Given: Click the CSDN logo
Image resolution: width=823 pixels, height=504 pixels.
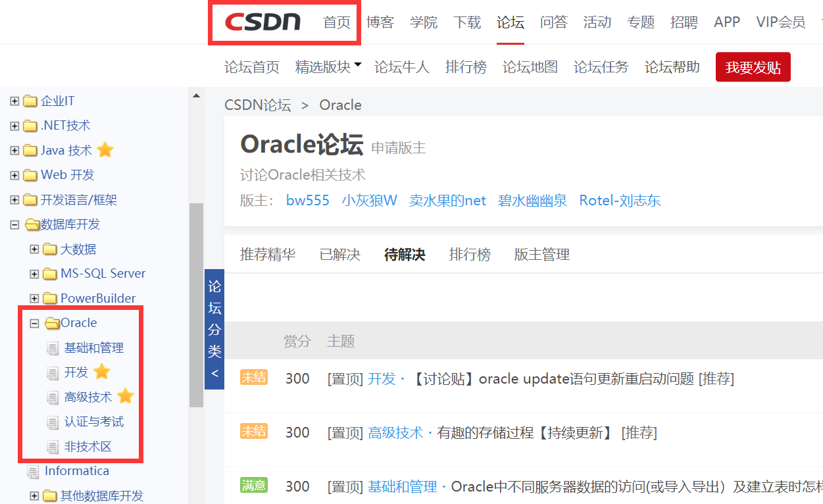Looking at the screenshot, I should pyautogui.click(x=262, y=22).
